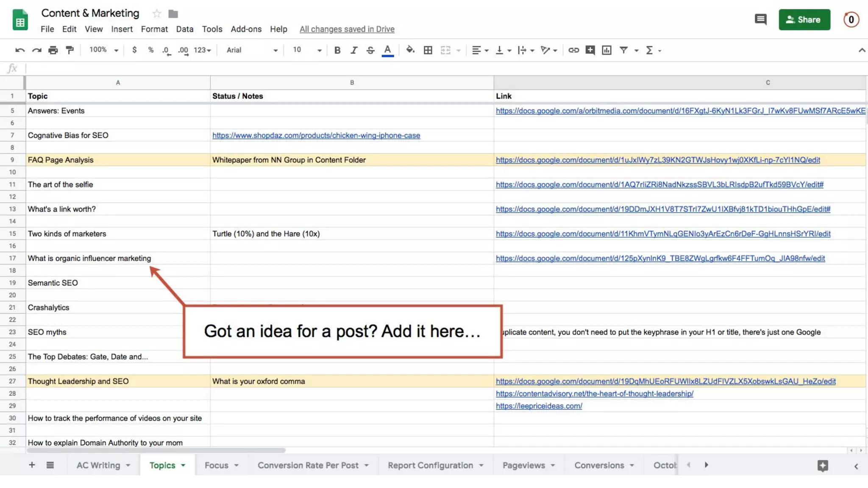Open the font size 10 dropdown
The height and width of the screenshot is (488, 868).
pyautogui.click(x=307, y=50)
